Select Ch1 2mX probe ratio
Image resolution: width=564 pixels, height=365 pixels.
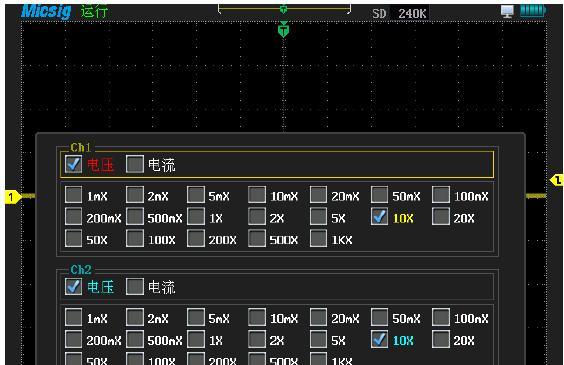(135, 195)
